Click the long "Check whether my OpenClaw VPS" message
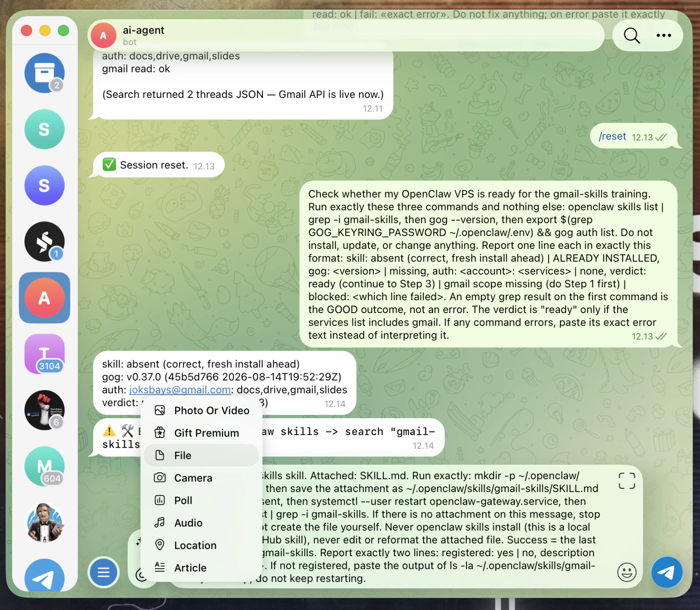Image resolution: width=700 pixels, height=610 pixels. (488, 265)
